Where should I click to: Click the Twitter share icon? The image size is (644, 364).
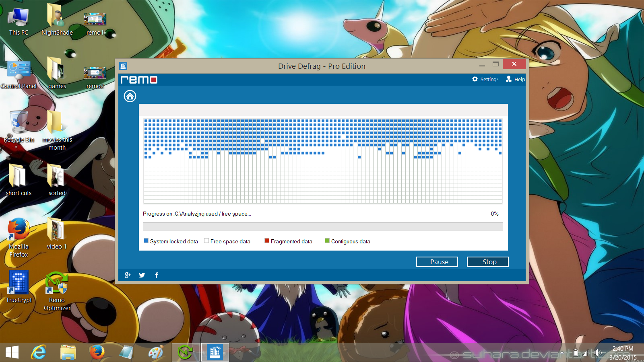click(x=142, y=275)
